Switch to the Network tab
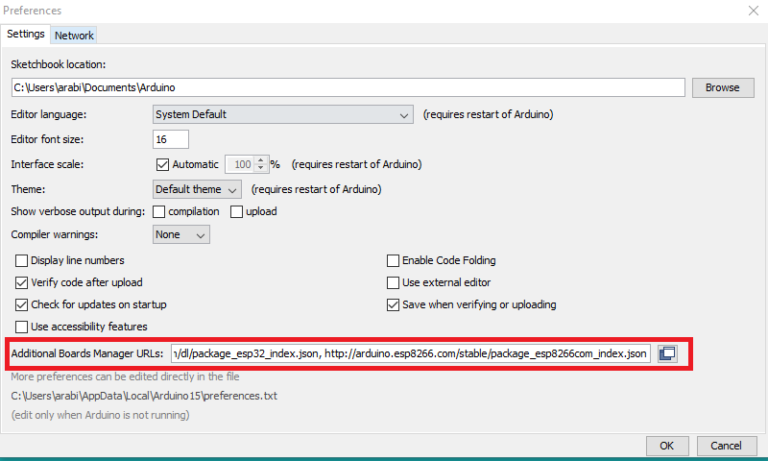 pyautogui.click(x=74, y=35)
